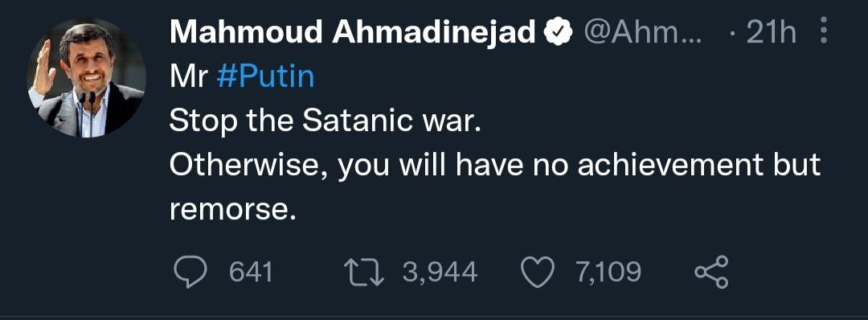View the 3,944 retweets count
The height and width of the screenshot is (320, 868).
click(440, 273)
